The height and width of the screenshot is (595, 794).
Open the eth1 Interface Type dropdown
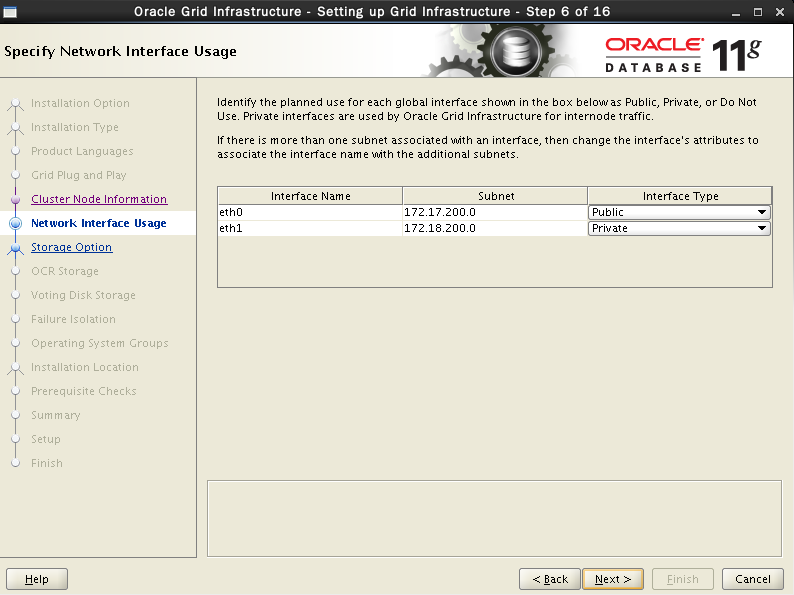point(679,228)
